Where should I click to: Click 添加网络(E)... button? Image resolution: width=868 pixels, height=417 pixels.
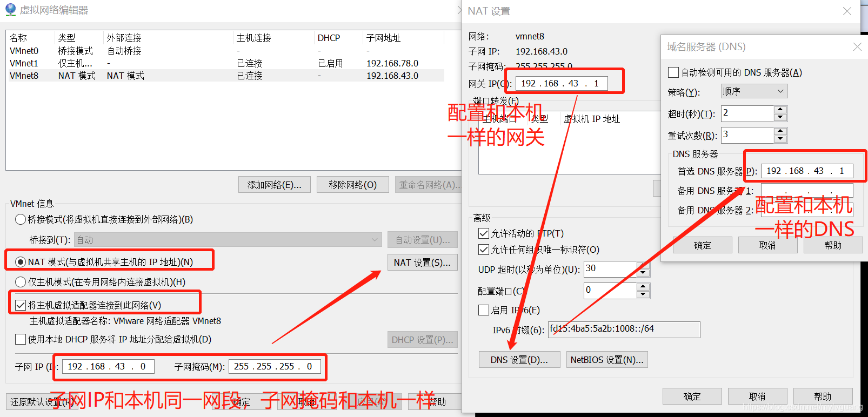click(x=274, y=185)
